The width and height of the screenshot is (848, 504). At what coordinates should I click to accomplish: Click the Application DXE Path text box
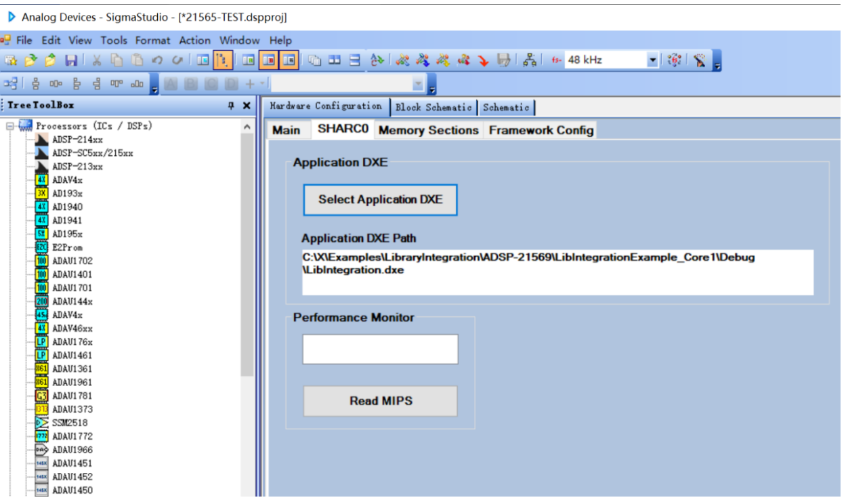(x=557, y=272)
